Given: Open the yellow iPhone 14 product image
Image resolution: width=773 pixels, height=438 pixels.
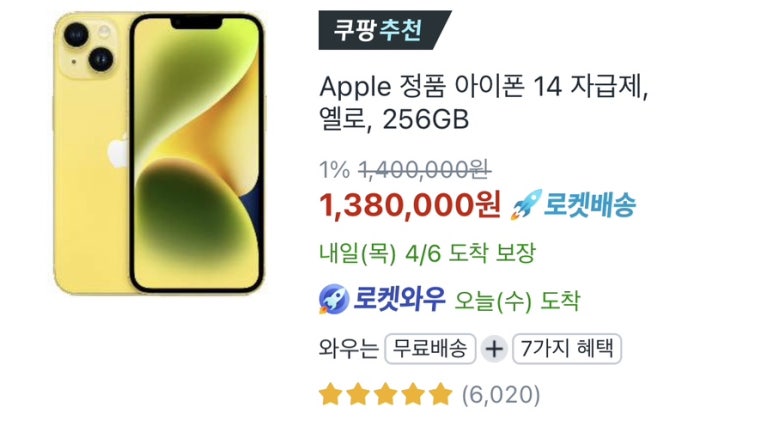Looking at the screenshot, I should point(159,153).
